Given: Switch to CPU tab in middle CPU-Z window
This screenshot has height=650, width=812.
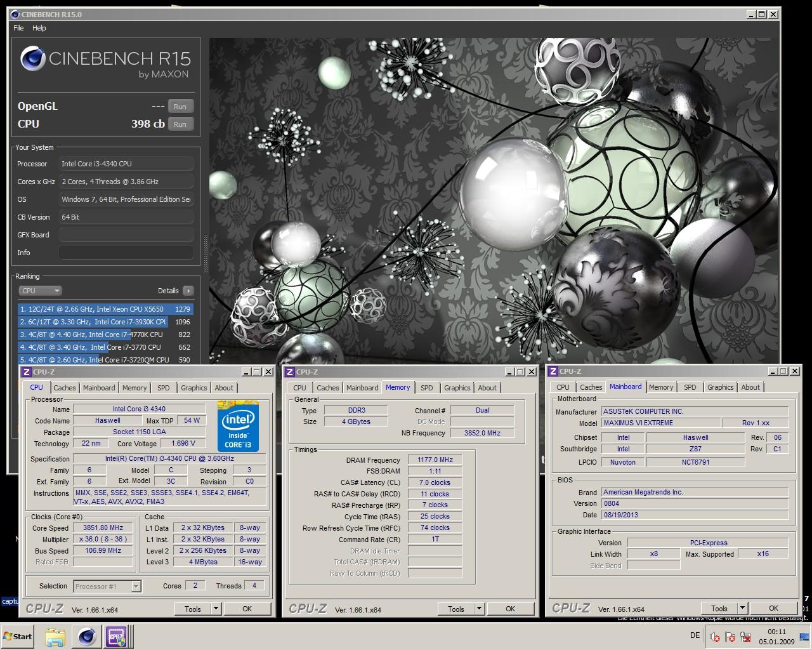Looking at the screenshot, I should (x=299, y=388).
